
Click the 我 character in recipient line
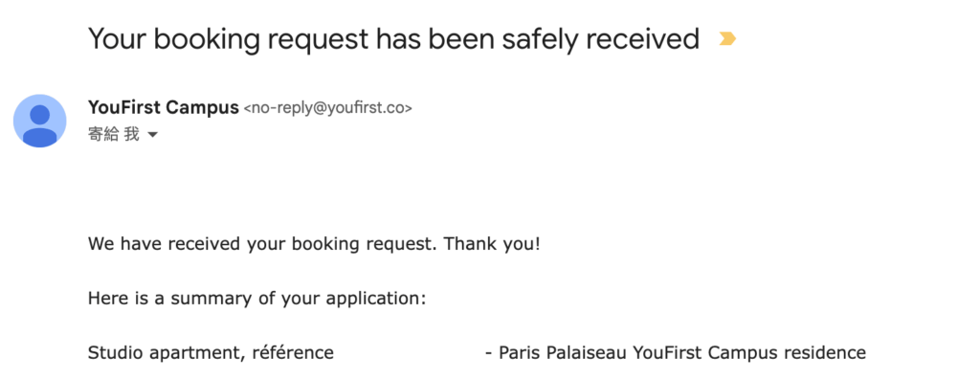132,134
